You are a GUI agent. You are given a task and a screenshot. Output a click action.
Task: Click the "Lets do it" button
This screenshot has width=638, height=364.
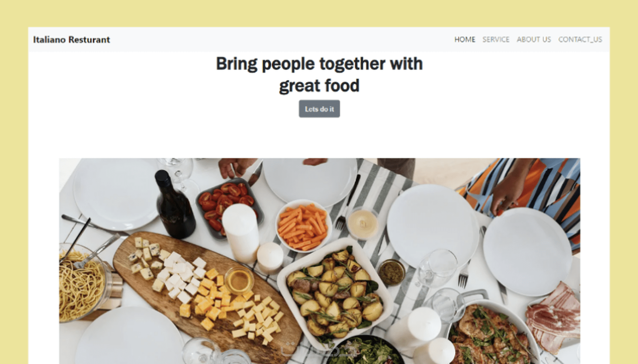pos(319,109)
